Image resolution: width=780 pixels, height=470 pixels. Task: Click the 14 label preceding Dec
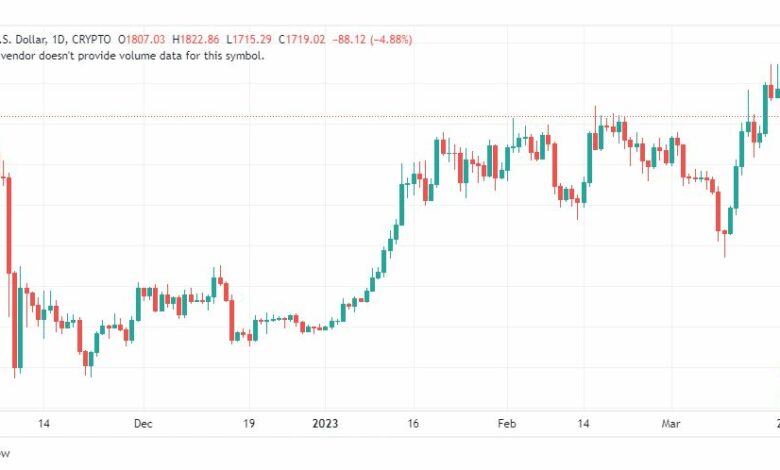tap(44, 424)
